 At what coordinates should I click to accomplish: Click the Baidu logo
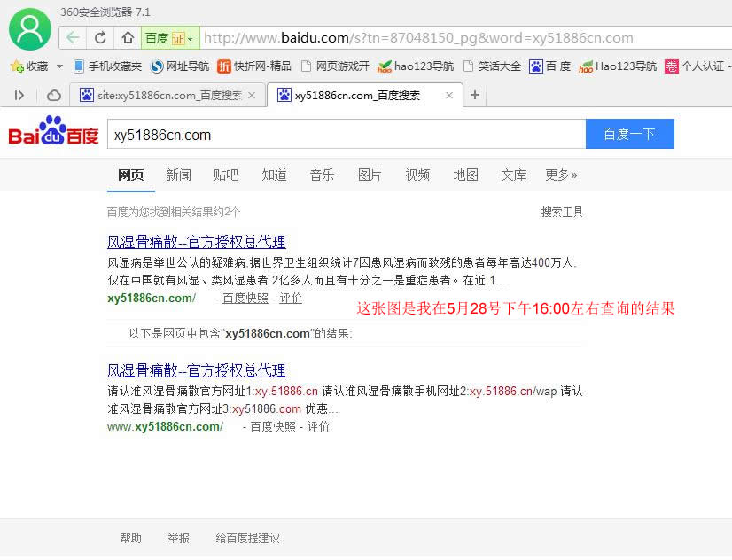(x=53, y=134)
